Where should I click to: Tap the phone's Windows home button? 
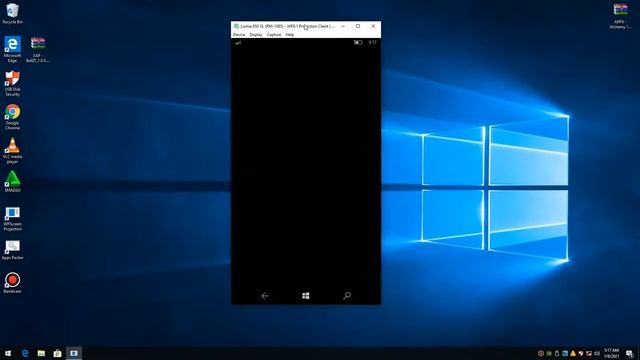pos(306,296)
